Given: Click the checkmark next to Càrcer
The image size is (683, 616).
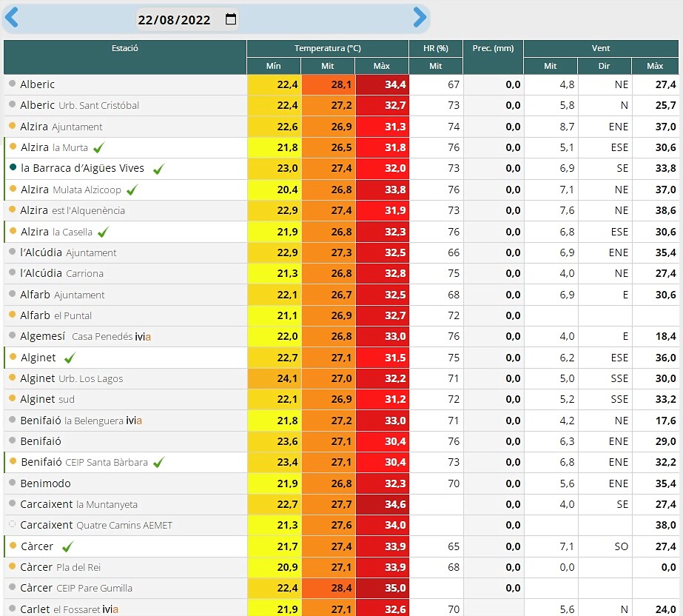Looking at the screenshot, I should point(67,546).
